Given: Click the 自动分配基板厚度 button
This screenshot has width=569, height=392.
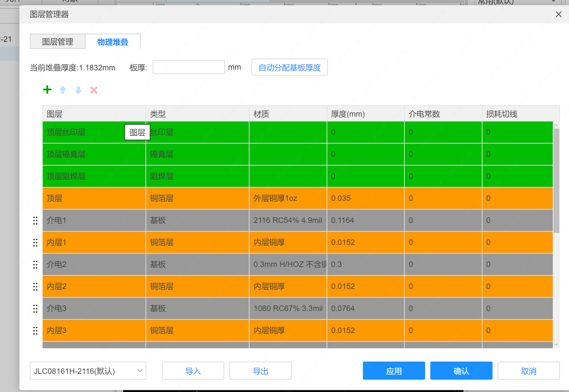Looking at the screenshot, I should point(289,67).
